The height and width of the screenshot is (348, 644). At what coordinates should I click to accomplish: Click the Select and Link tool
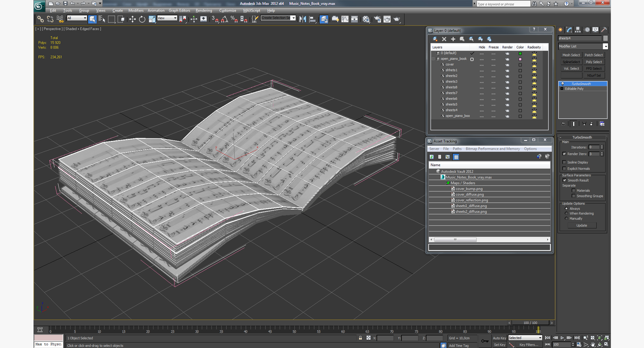[40, 19]
